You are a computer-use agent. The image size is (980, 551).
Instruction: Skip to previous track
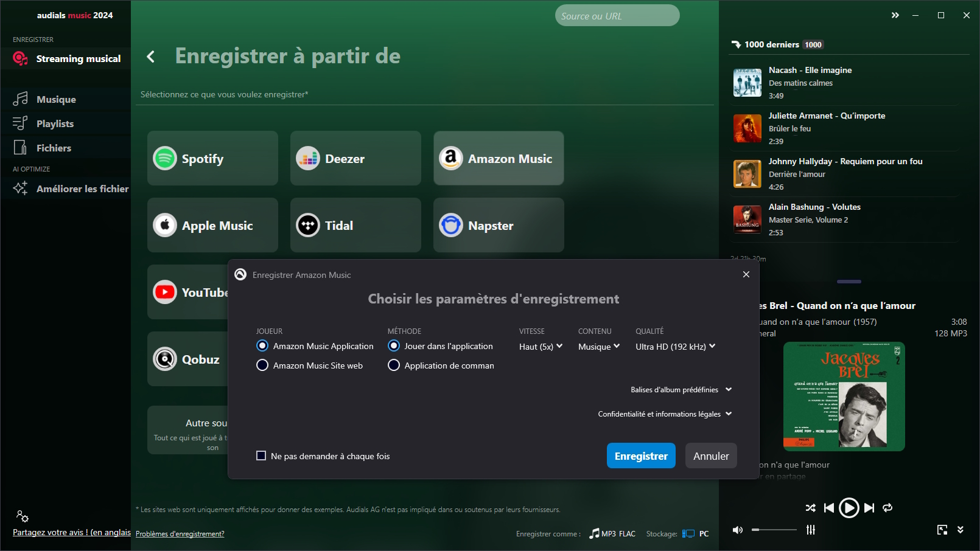(x=829, y=508)
